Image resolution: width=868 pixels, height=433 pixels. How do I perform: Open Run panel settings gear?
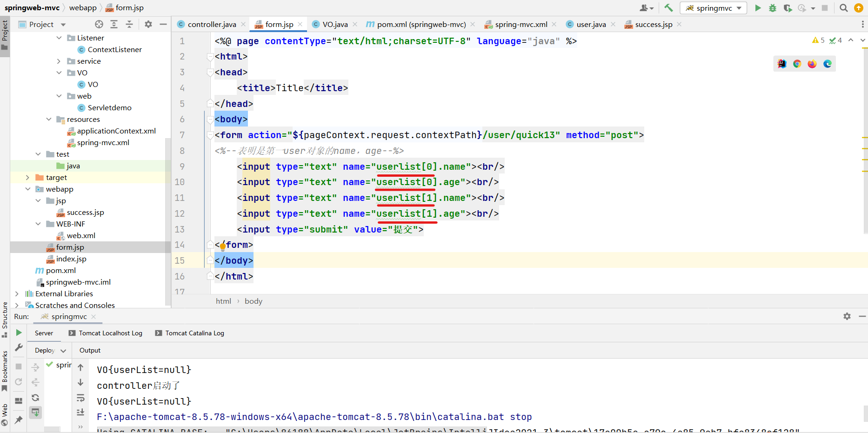click(x=847, y=316)
